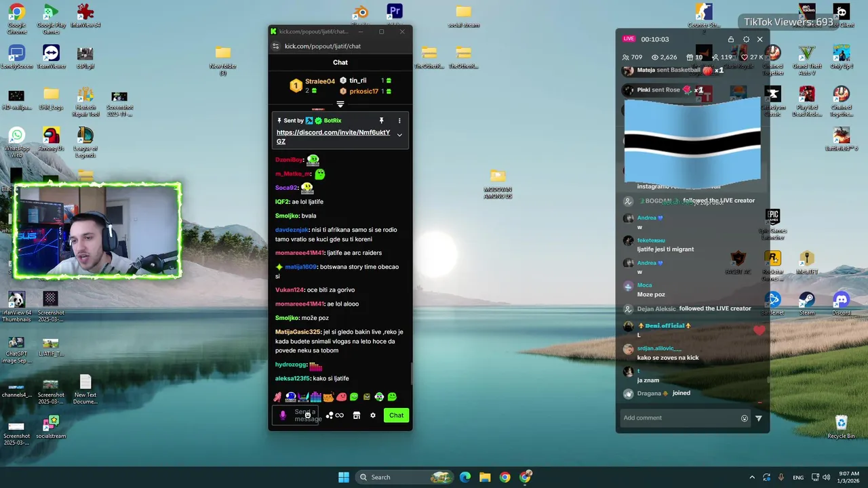Open pinned message three-dot options
Image resolution: width=868 pixels, height=488 pixels.
coord(399,121)
